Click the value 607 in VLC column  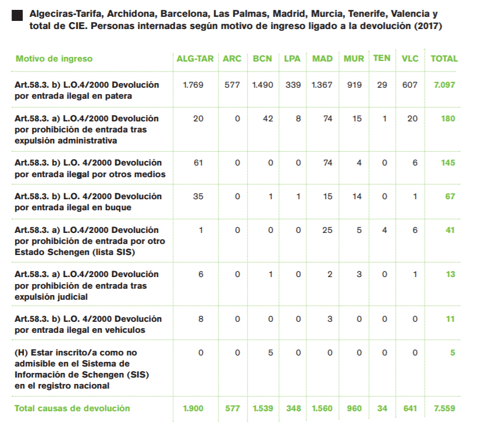[x=410, y=85]
